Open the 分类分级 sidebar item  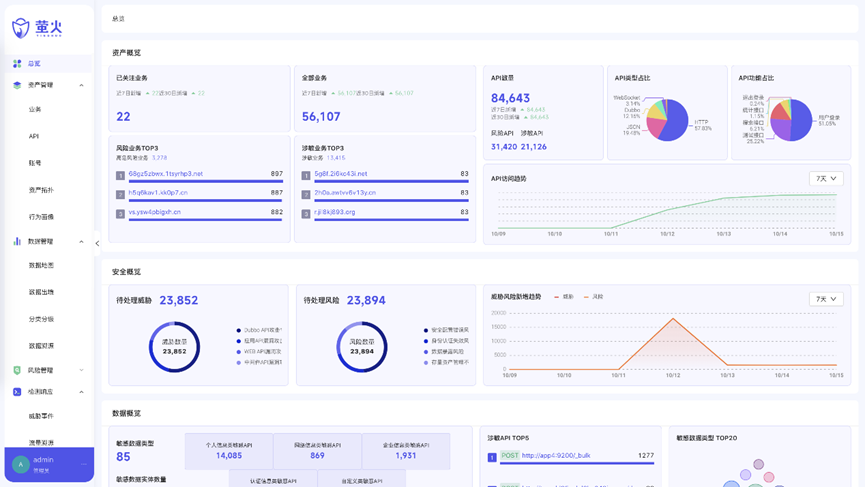(41, 319)
